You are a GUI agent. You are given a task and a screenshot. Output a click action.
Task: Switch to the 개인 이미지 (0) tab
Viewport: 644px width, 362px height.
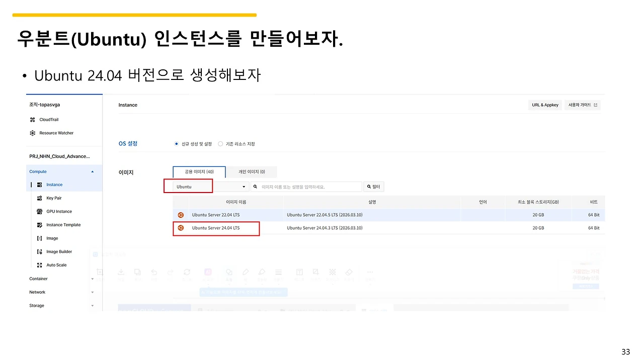252,171
